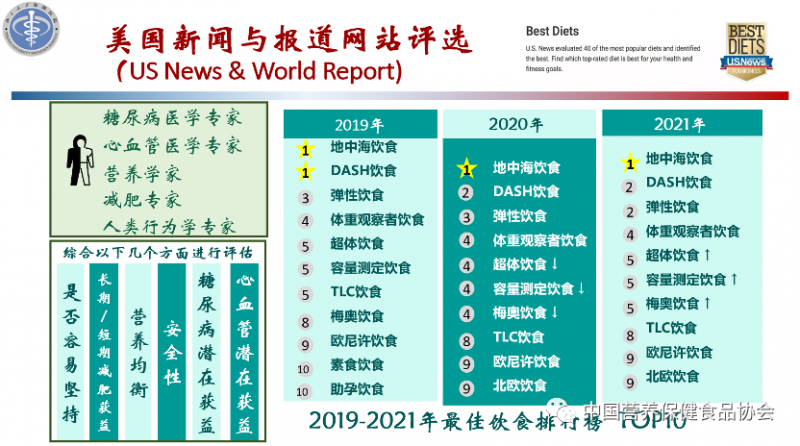Viewport: 800px width, 446px height.
Task: Click the text 糖尿病医学专家
Action: [x=172, y=118]
